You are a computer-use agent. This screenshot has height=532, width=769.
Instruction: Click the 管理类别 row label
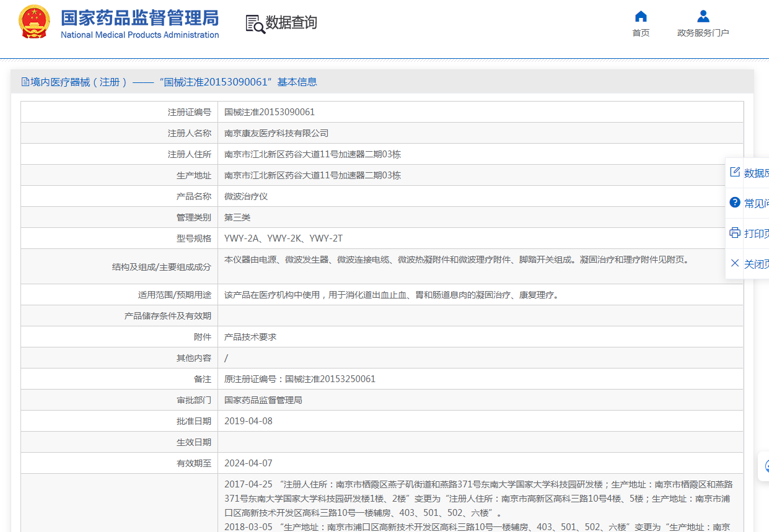point(194,217)
